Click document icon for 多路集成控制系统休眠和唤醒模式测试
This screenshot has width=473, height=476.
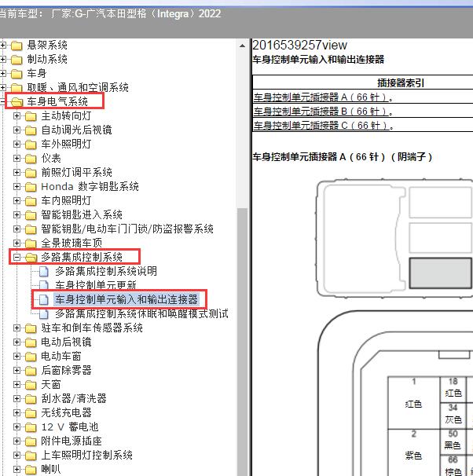(x=44, y=313)
